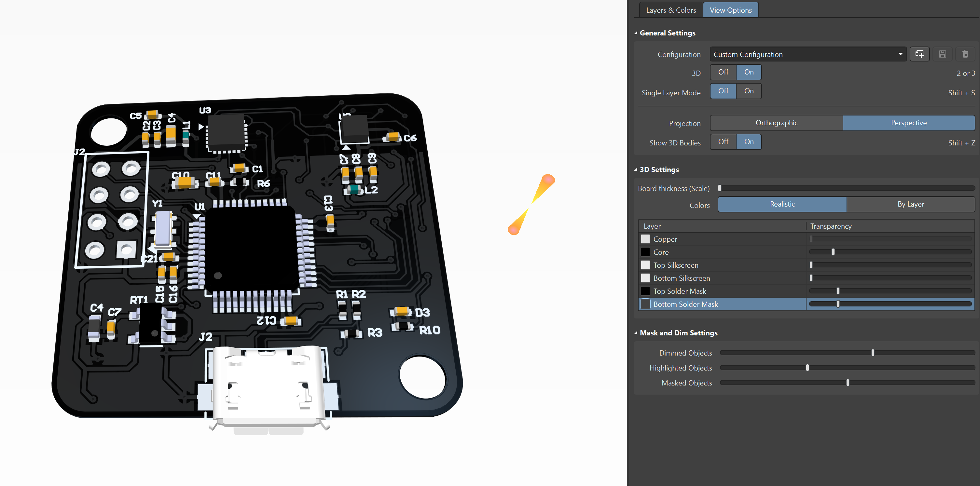The height and width of the screenshot is (486, 980).
Task: Open the Configuration dropdown
Action: (900, 54)
